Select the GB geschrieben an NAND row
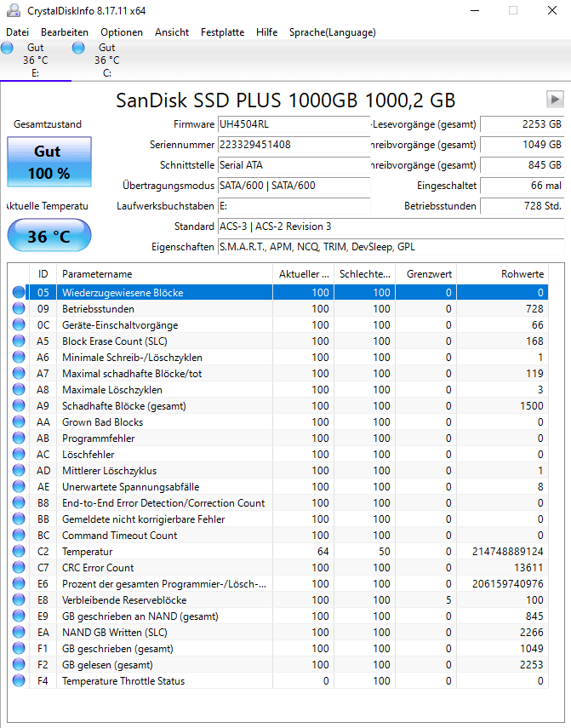The height and width of the screenshot is (728, 571). (x=278, y=616)
